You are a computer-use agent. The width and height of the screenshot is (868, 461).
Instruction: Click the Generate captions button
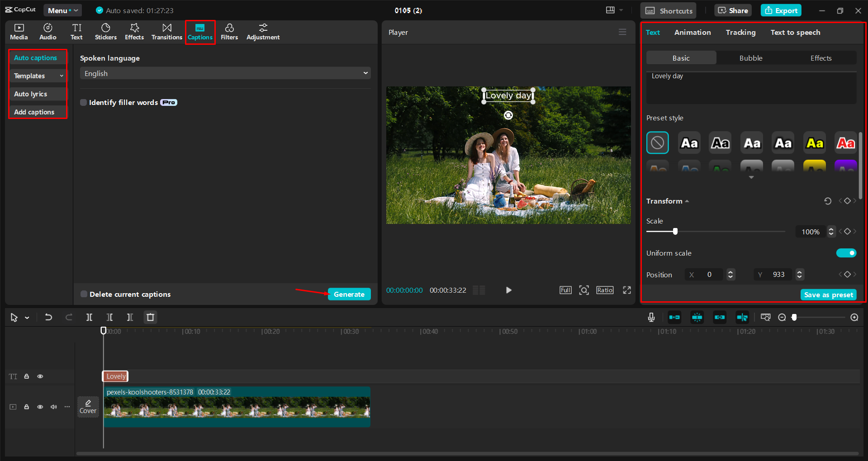(x=349, y=294)
